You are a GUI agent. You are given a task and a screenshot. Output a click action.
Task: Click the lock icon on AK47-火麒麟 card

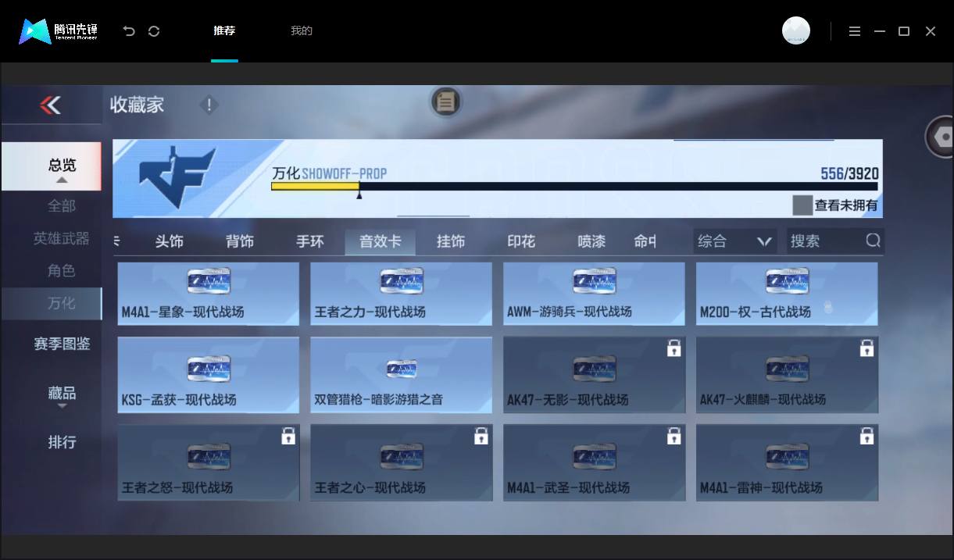(x=866, y=348)
